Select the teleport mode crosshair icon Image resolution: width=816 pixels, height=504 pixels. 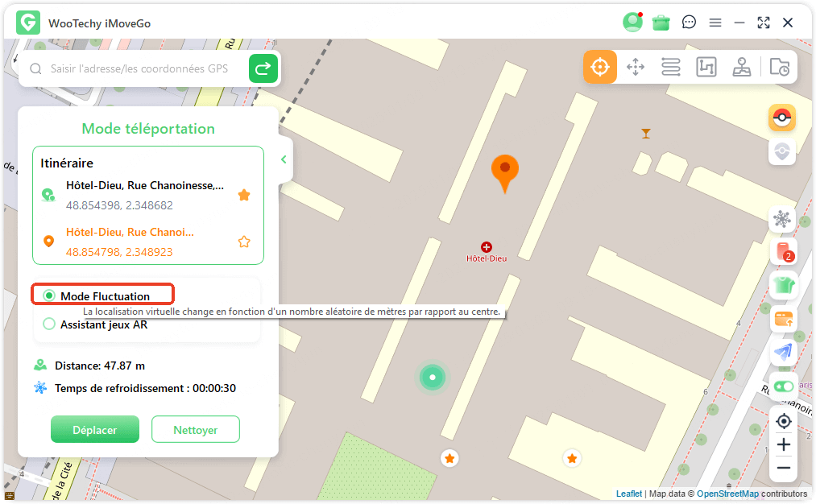600,67
